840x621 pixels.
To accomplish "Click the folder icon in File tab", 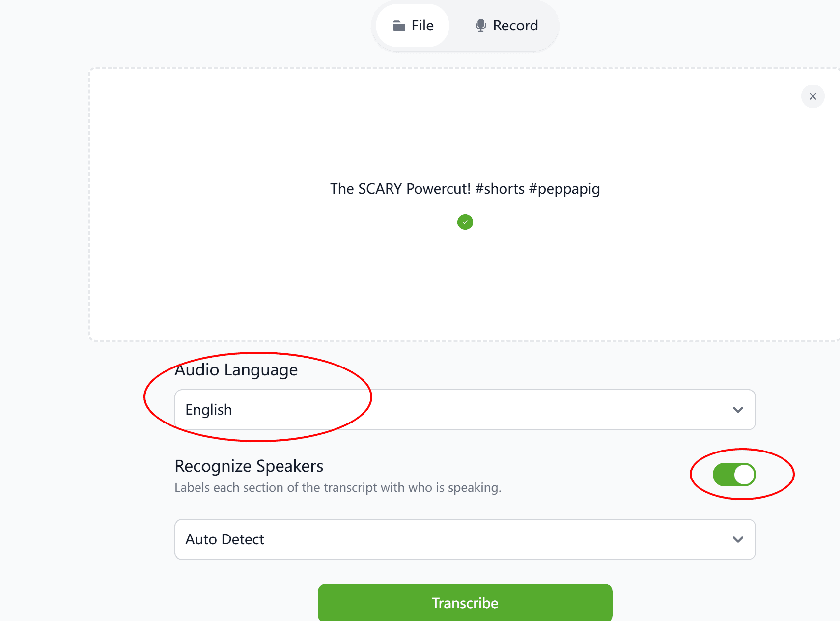I will click(399, 26).
